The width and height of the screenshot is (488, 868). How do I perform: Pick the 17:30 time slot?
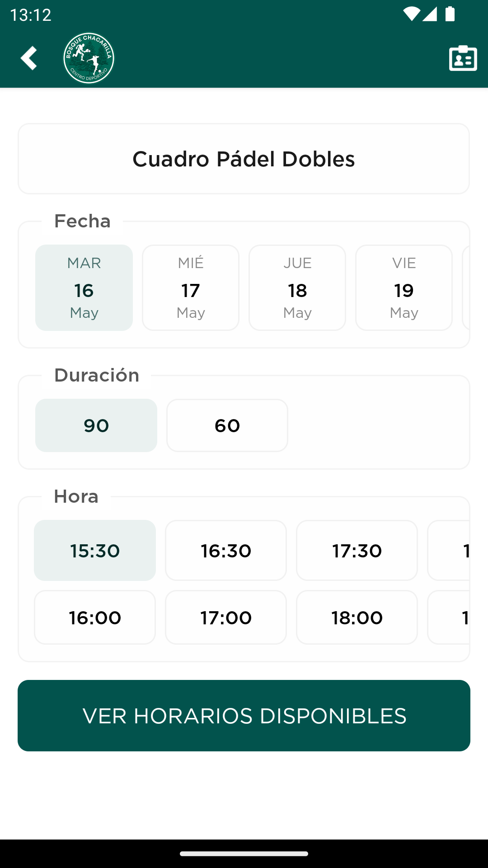(x=357, y=550)
